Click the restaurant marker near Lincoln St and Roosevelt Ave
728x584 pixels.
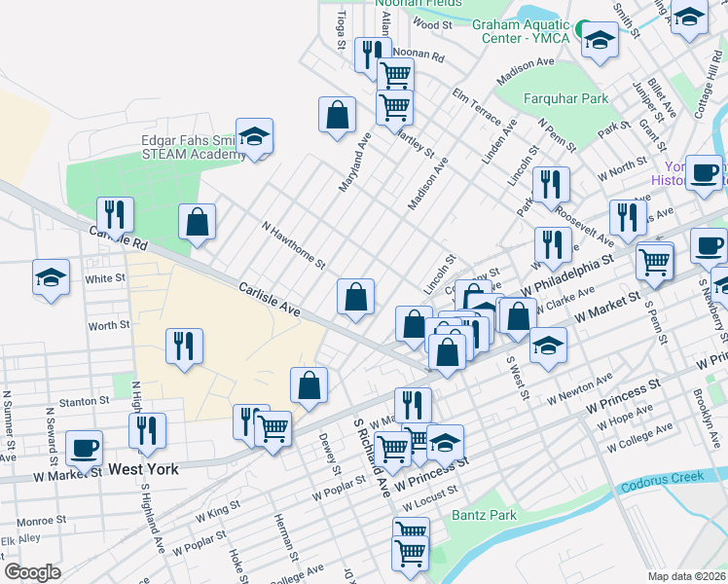551,185
